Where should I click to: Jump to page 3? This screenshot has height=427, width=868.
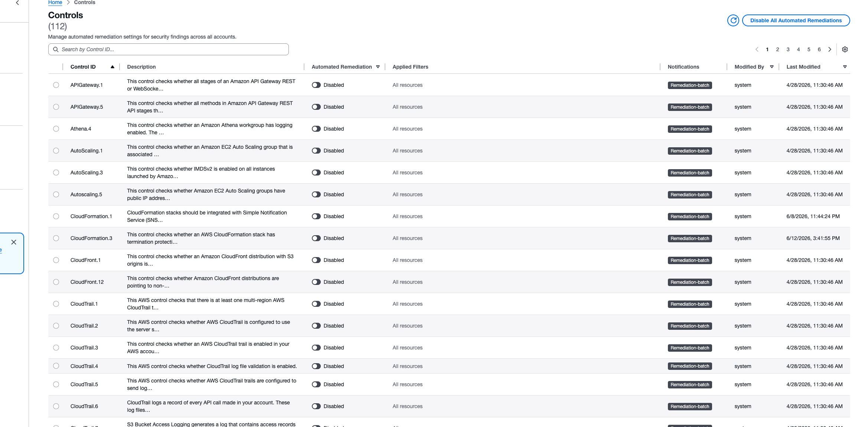(x=788, y=49)
